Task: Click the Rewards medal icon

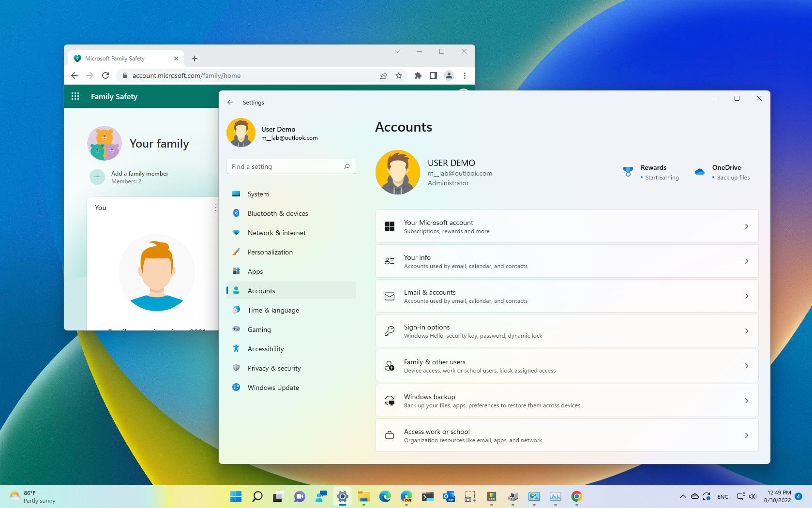Action: pos(628,172)
